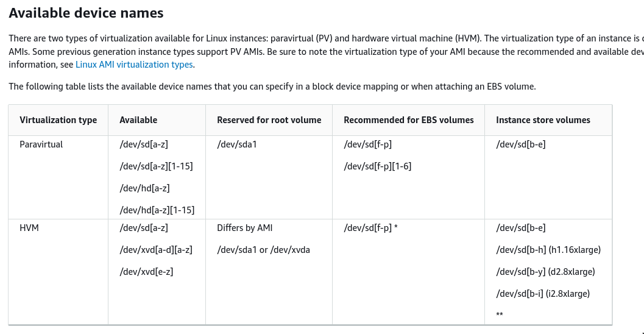Click the Reserved for root volume header
Screen dimensions: 644x334
pos(269,120)
